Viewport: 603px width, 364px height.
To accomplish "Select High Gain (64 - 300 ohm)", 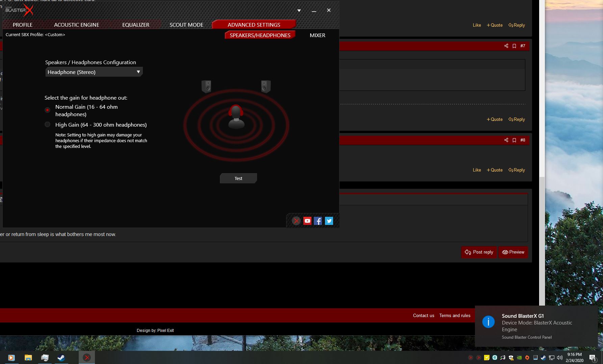I will click(x=48, y=125).
